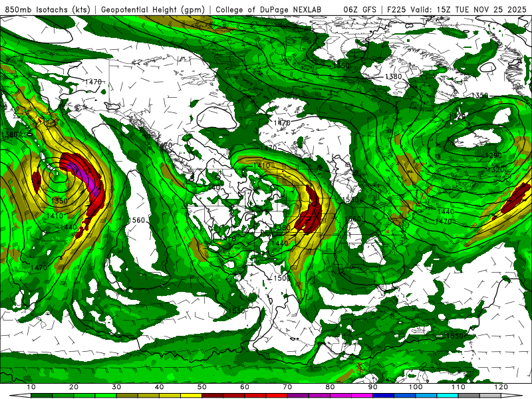Click the pure yellow swatch in the legend
The width and height of the screenshot is (532, 399).
point(191,396)
